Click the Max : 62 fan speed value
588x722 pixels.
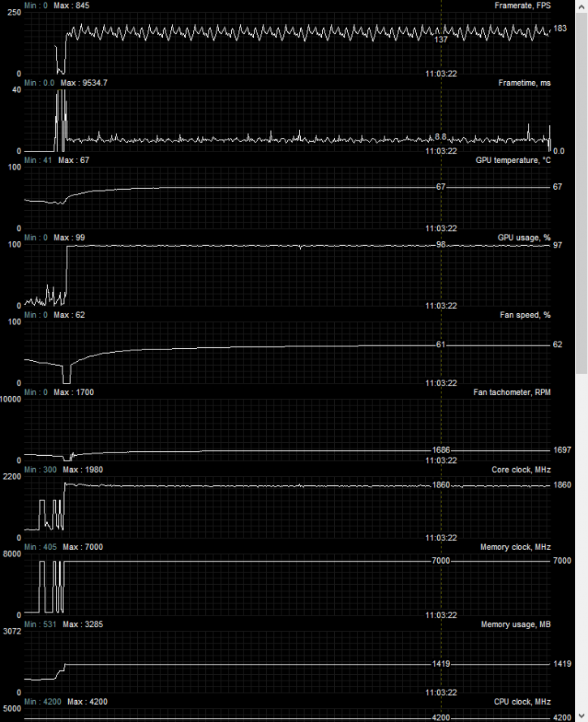69,315
